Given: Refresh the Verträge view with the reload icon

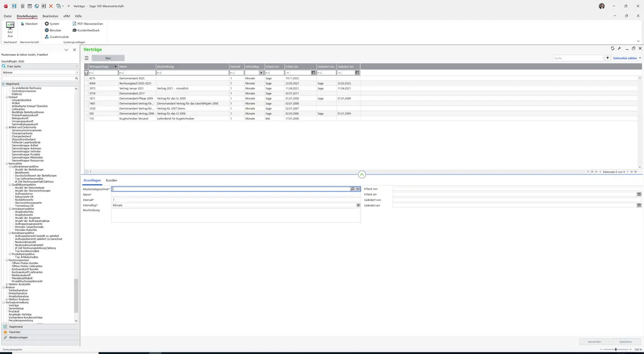Looking at the screenshot, I should click(x=613, y=48).
